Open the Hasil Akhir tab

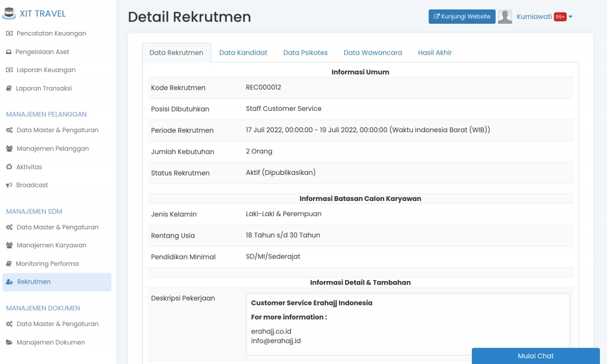coord(435,52)
